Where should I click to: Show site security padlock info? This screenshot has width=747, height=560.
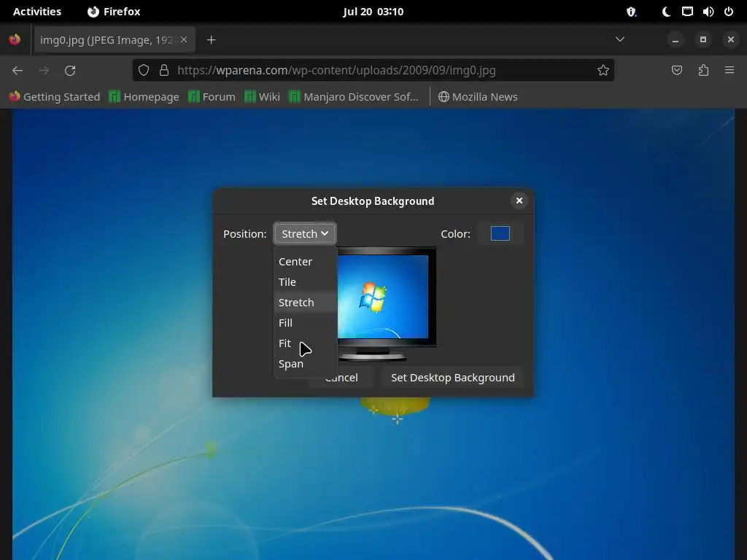tap(164, 71)
